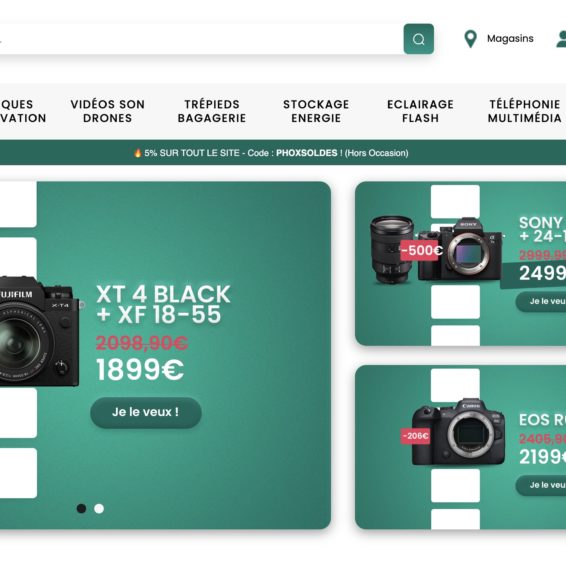The image size is (566, 566).
Task: Click into the search input field
Action: pyautogui.click(x=200, y=39)
